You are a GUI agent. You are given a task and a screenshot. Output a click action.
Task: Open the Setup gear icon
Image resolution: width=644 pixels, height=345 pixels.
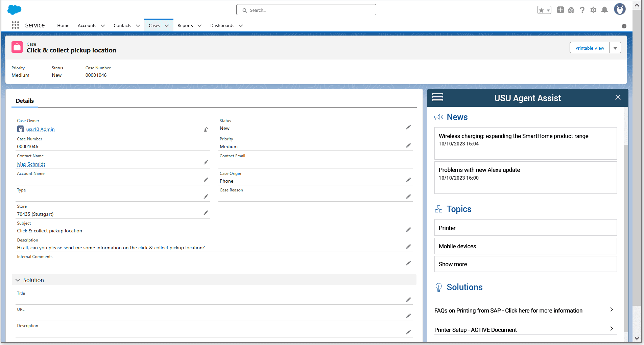tap(593, 10)
